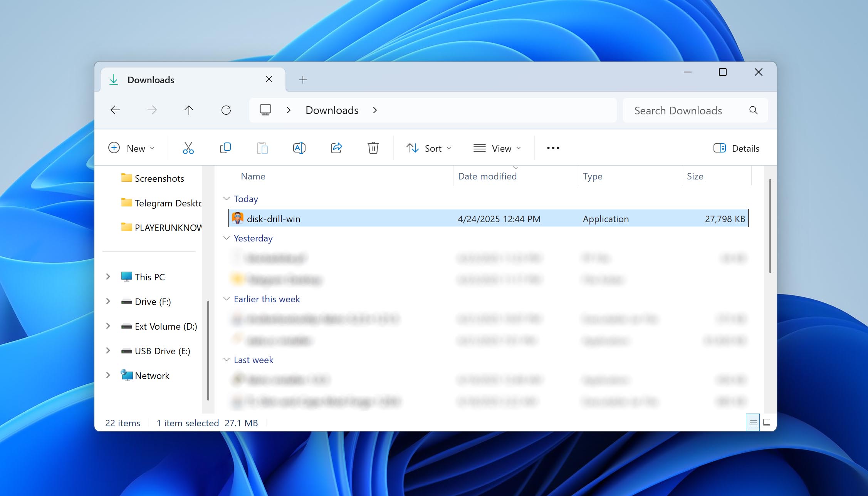
Task: Select USB Drive (E:) in sidebar
Action: click(155, 351)
